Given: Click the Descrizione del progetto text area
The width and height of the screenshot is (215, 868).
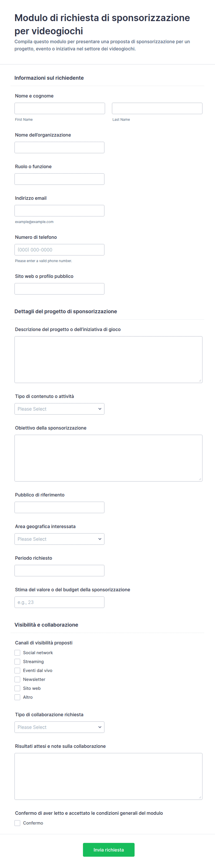Looking at the screenshot, I should 108,360.
